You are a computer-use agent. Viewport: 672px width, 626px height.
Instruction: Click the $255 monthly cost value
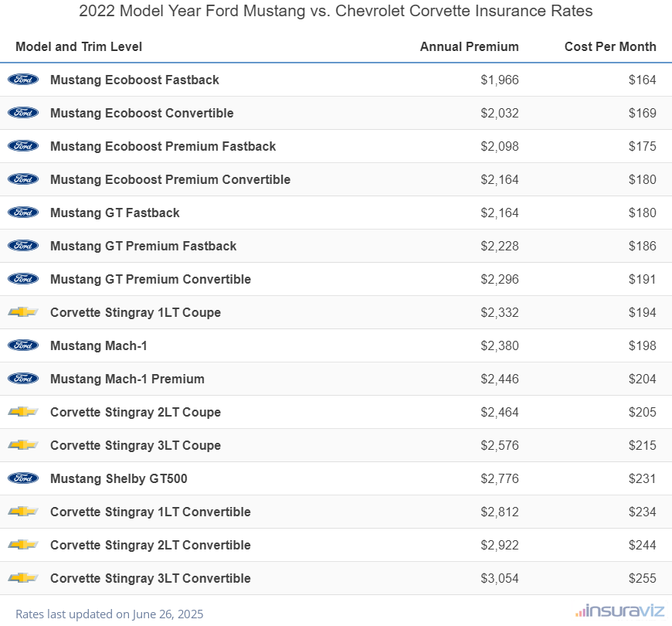(643, 578)
